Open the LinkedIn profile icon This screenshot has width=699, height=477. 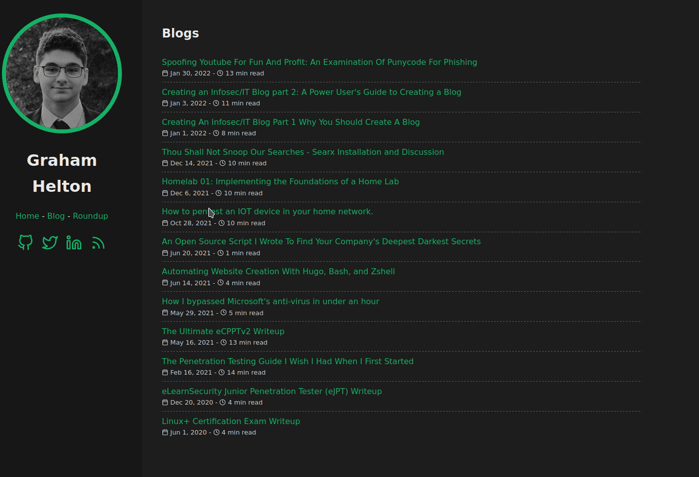click(74, 243)
